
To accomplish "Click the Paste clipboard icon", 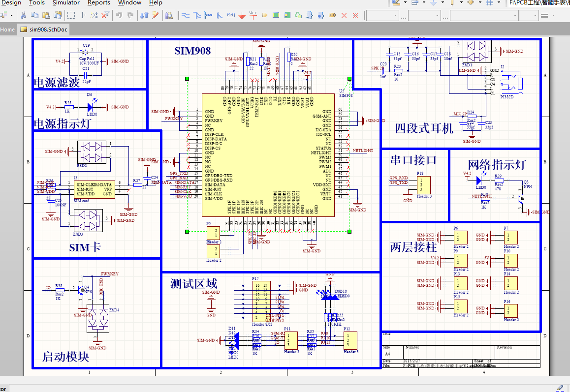I will (x=46, y=15).
